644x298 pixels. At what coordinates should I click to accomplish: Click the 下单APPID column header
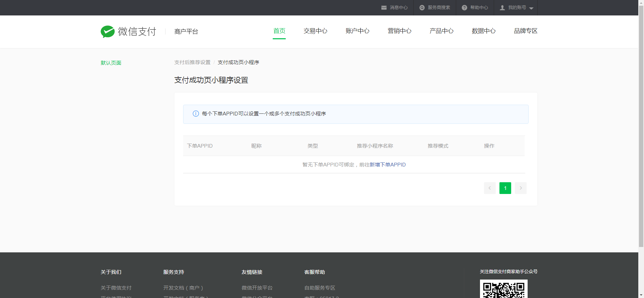click(200, 146)
